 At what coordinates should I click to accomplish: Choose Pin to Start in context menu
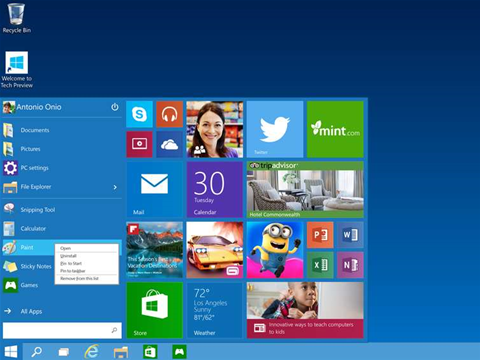(87, 263)
